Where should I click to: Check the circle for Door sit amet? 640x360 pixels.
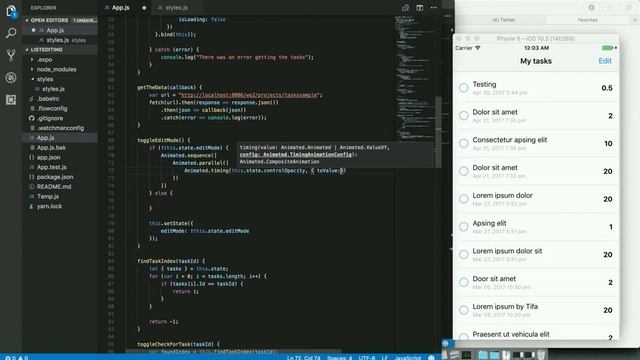coord(464,282)
